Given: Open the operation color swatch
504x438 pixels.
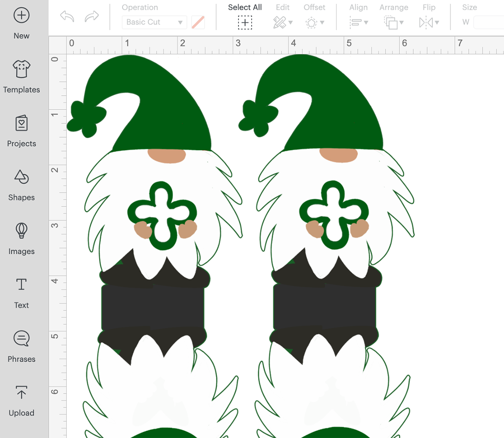Looking at the screenshot, I should (198, 22).
